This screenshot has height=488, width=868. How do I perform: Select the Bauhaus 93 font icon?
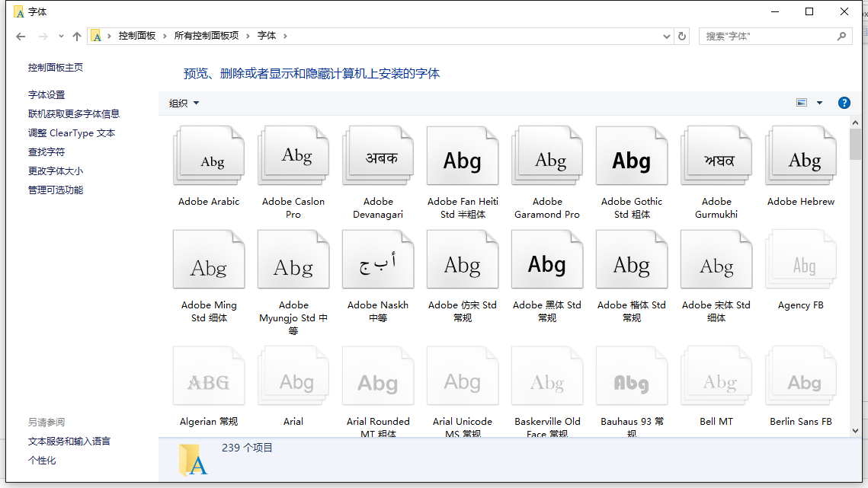pyautogui.click(x=632, y=375)
